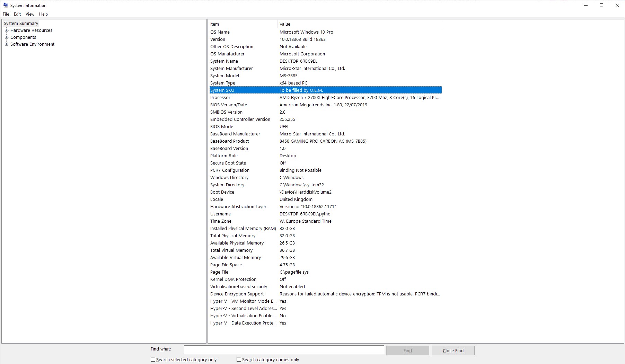Image resolution: width=625 pixels, height=364 pixels.
Task: Open the Help menu
Action: click(43, 14)
